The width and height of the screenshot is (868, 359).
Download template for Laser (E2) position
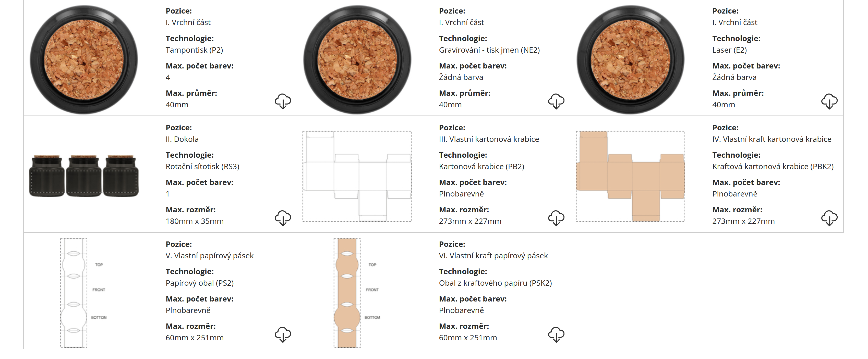tap(829, 101)
